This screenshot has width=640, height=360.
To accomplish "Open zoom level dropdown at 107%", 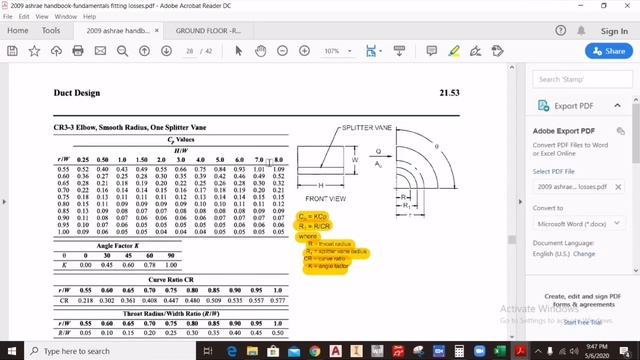I will pyautogui.click(x=350, y=51).
